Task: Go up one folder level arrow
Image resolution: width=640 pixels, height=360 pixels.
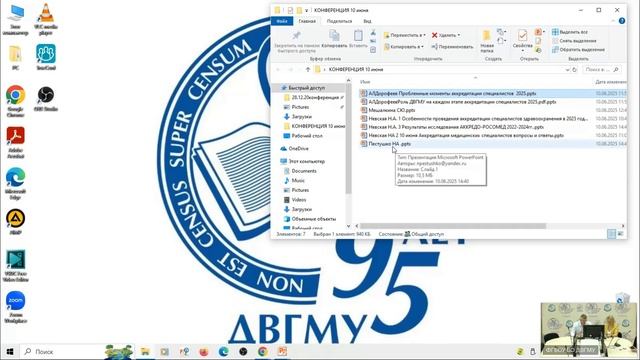Action: pos(308,70)
